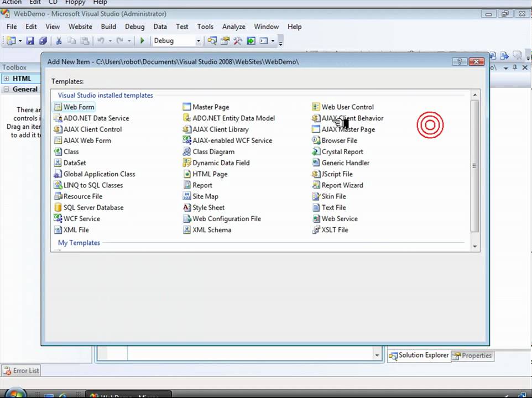This screenshot has width=532, height=398.
Task: Pick AJAX Master Page template
Action: coord(343,129)
